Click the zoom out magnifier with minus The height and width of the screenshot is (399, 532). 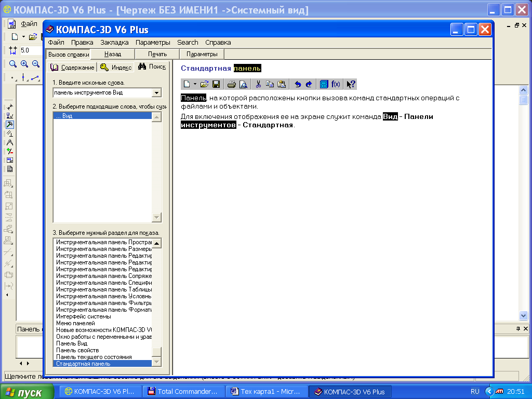pyautogui.click(x=36, y=64)
